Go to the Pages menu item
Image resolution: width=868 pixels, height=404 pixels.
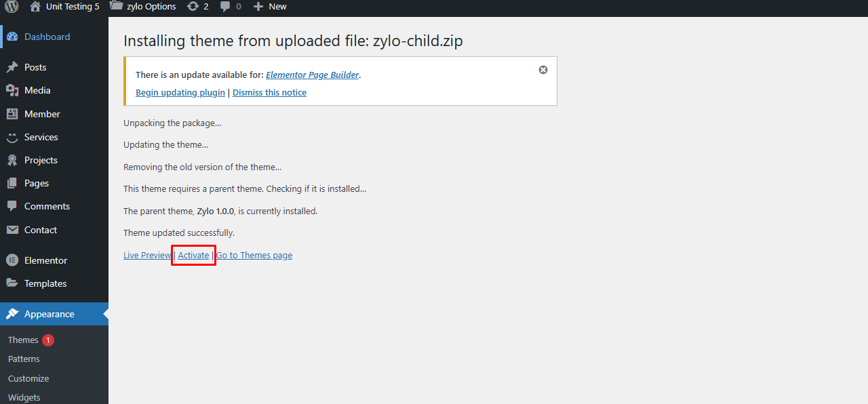coord(37,183)
